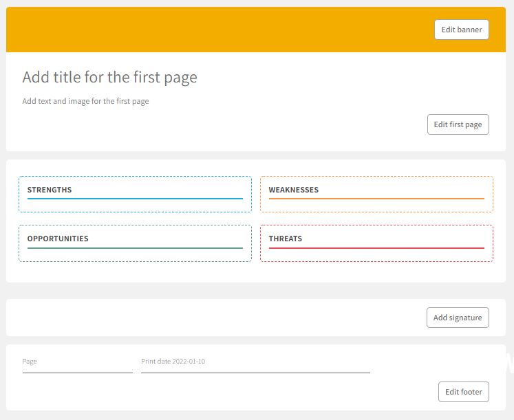Click the THREATS heading
514x420 pixels.
[x=285, y=239]
